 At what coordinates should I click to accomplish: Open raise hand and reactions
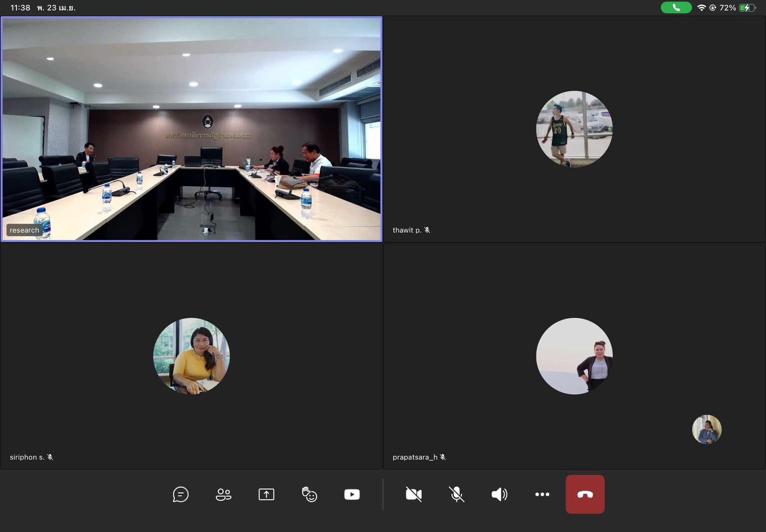point(309,494)
